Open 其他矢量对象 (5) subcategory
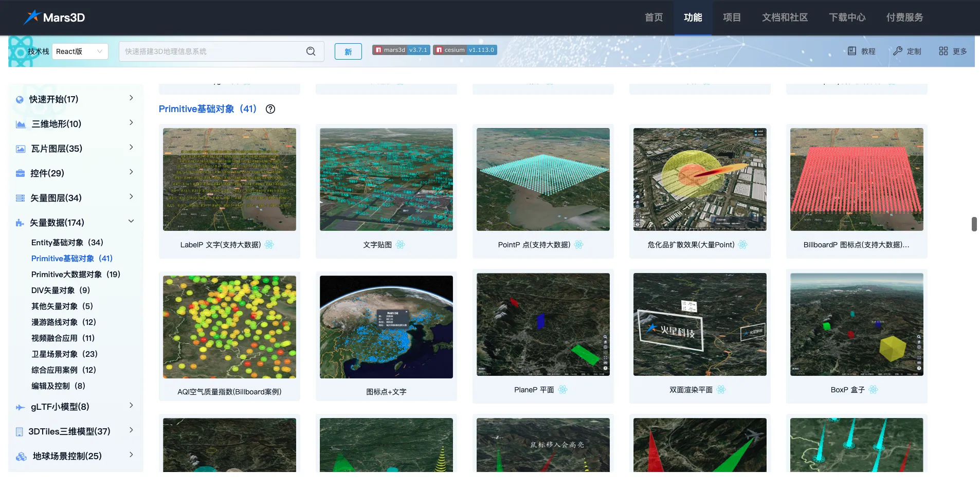The height and width of the screenshot is (490, 980). [x=62, y=306]
